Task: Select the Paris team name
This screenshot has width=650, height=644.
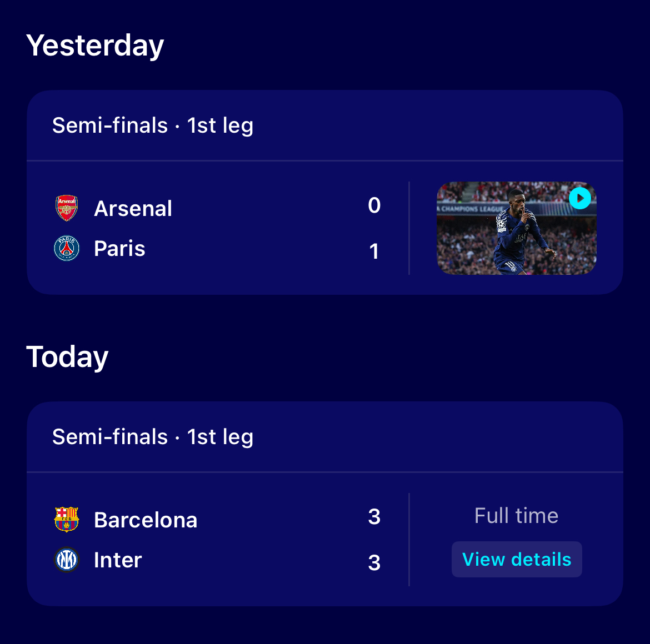Action: point(119,249)
